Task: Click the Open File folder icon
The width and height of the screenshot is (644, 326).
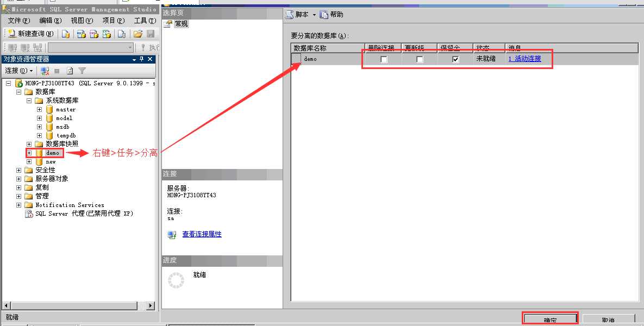Action: (138, 34)
